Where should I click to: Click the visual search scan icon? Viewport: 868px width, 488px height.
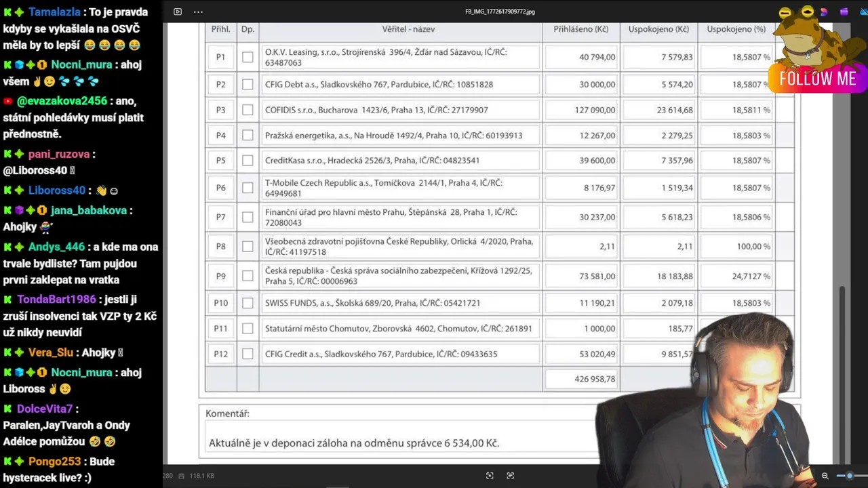pos(490,476)
